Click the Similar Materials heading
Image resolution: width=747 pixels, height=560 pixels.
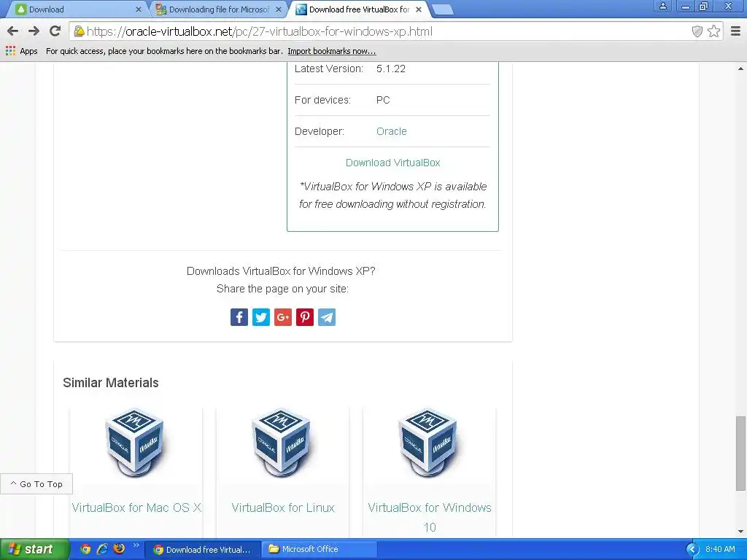click(111, 383)
